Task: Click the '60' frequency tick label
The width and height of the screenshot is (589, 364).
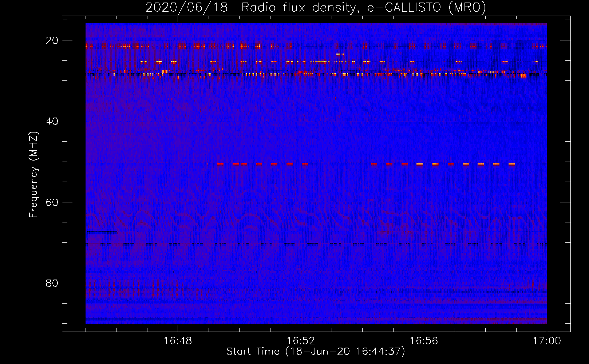Action: tap(52, 202)
